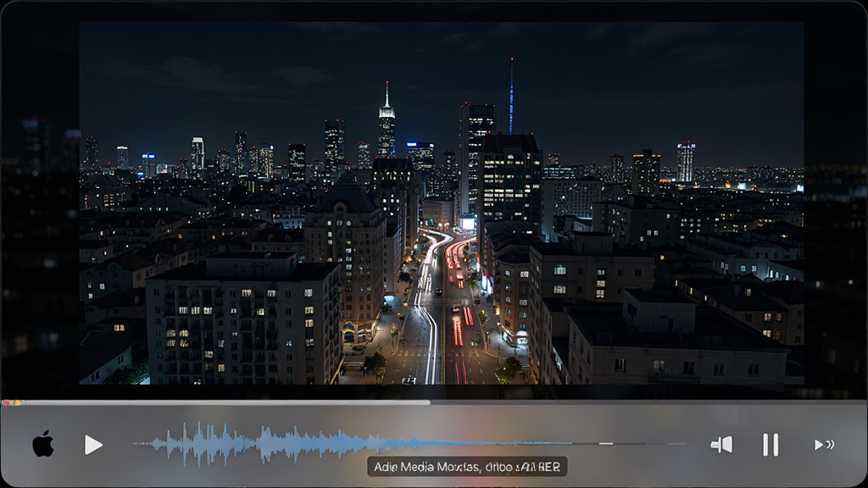Mute audio with the speaker icon
The height and width of the screenshot is (488, 868).
[721, 445]
